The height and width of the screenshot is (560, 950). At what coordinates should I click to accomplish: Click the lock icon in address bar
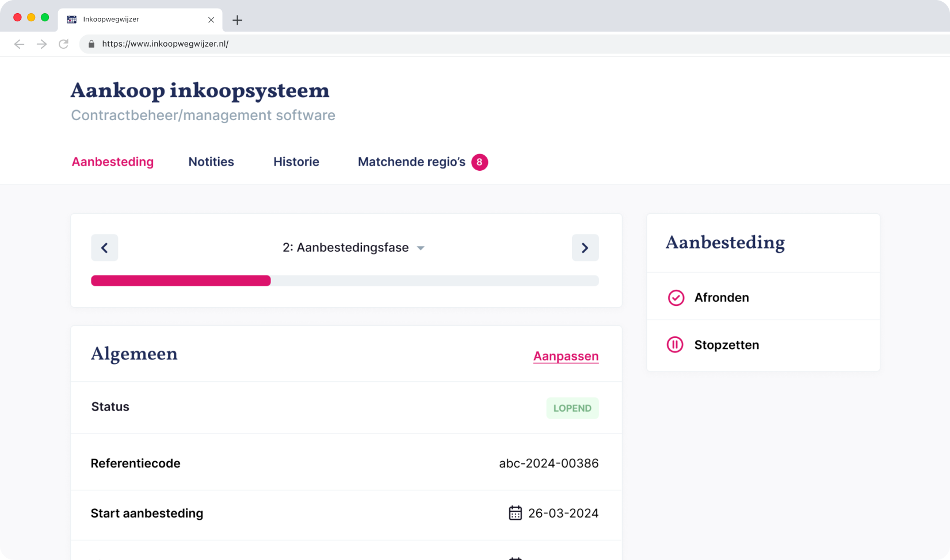[91, 44]
